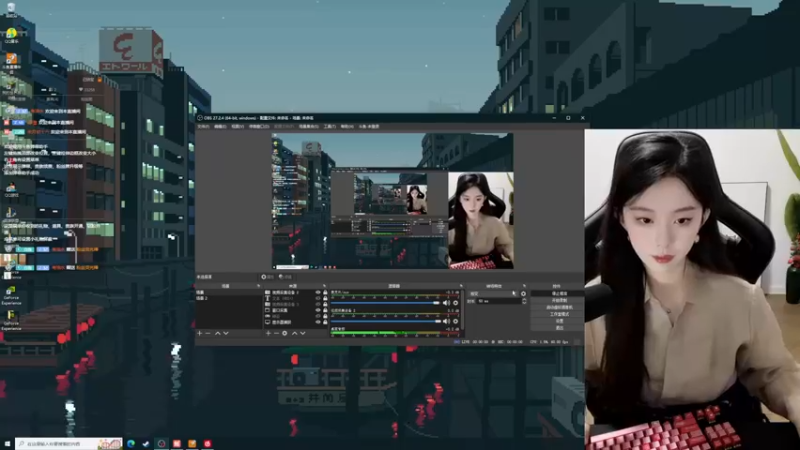The width and height of the screenshot is (800, 450).
Task: Show the 文本 (GDI+) source with its eye icon
Action: click(x=318, y=298)
